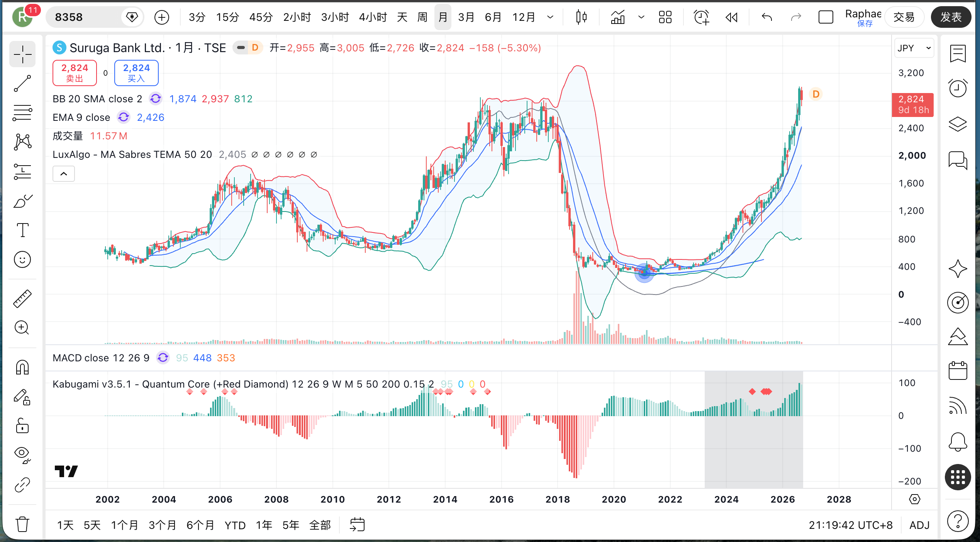Toggle magnet mode on

tap(22, 367)
